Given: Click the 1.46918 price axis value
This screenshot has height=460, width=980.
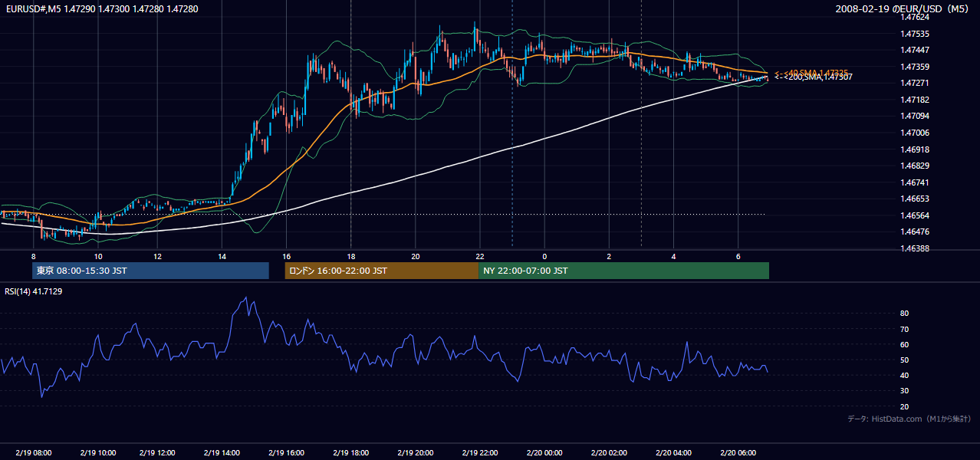Looking at the screenshot, I should (x=915, y=149).
